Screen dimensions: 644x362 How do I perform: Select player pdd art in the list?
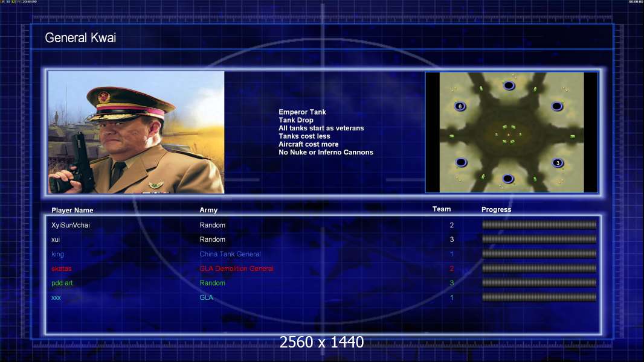pyautogui.click(x=62, y=283)
